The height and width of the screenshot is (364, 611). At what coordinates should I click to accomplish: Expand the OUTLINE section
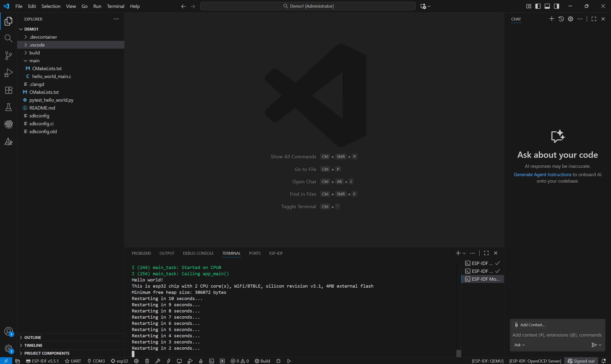coord(33,337)
